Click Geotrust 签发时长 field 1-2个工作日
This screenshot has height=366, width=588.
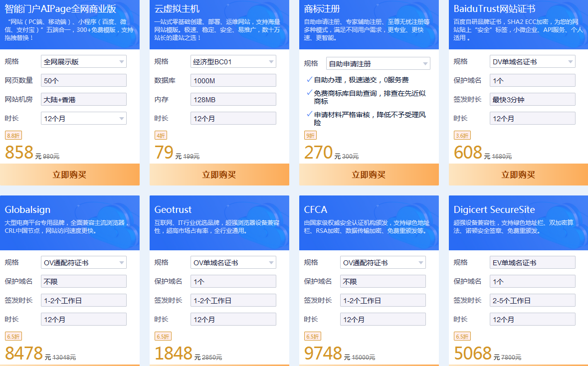click(x=233, y=300)
